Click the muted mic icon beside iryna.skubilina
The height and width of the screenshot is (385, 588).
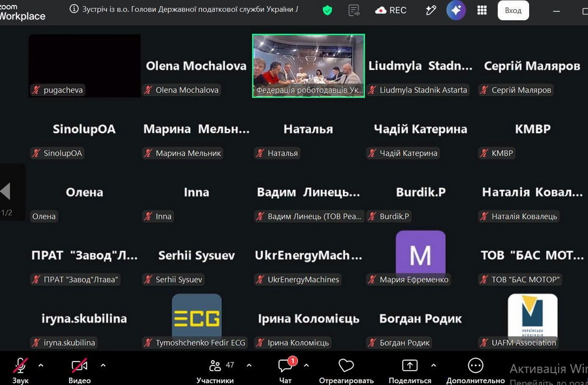tap(36, 343)
